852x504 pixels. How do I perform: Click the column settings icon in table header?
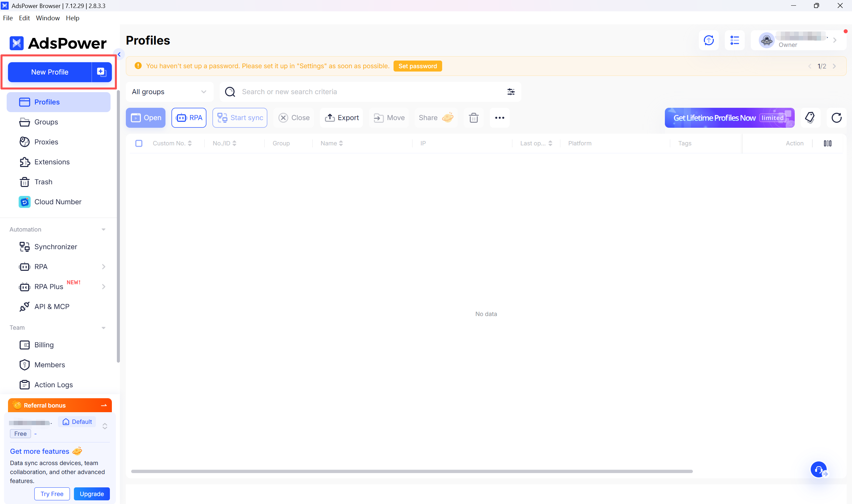tap(828, 143)
